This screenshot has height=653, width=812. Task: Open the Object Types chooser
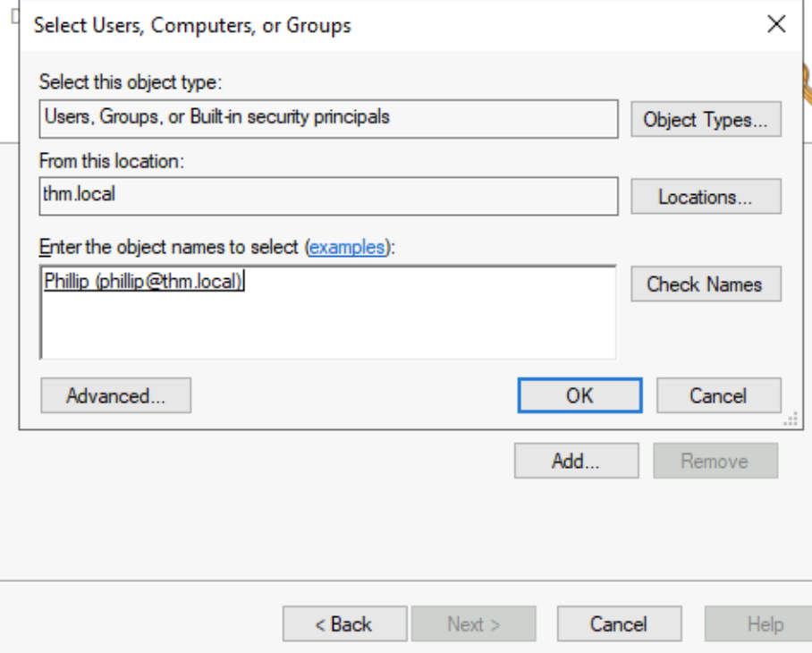(706, 120)
